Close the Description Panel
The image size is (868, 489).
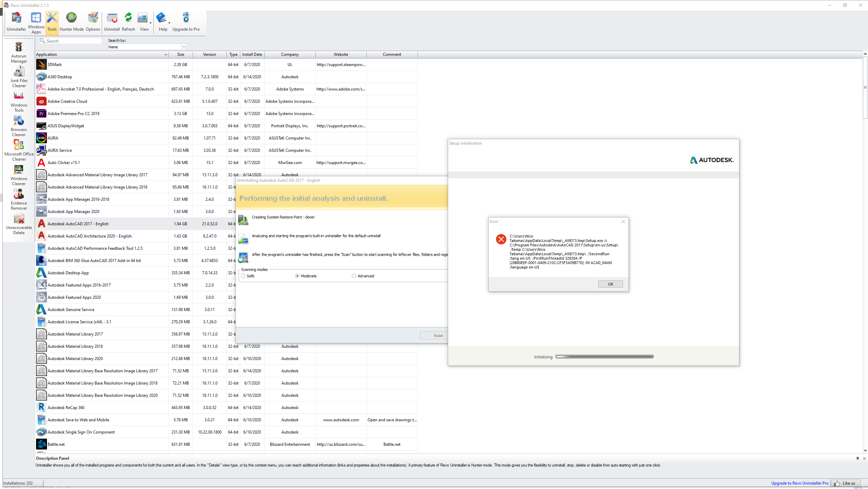click(864, 458)
